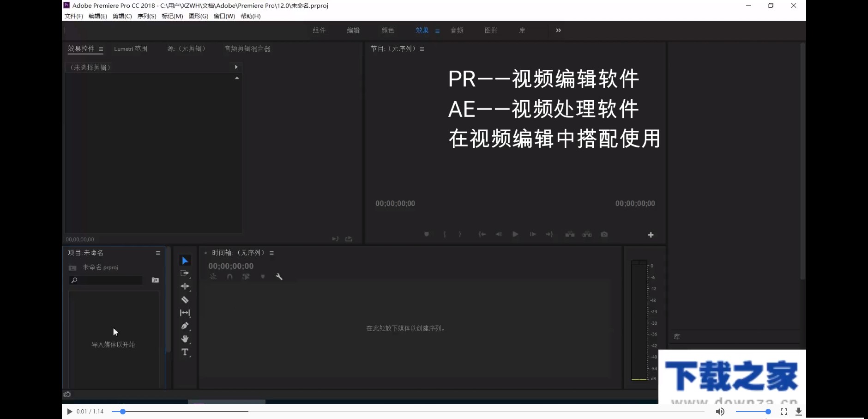The width and height of the screenshot is (868, 419).
Task: Take a frame export snapshot with camera icon
Action: (x=604, y=234)
